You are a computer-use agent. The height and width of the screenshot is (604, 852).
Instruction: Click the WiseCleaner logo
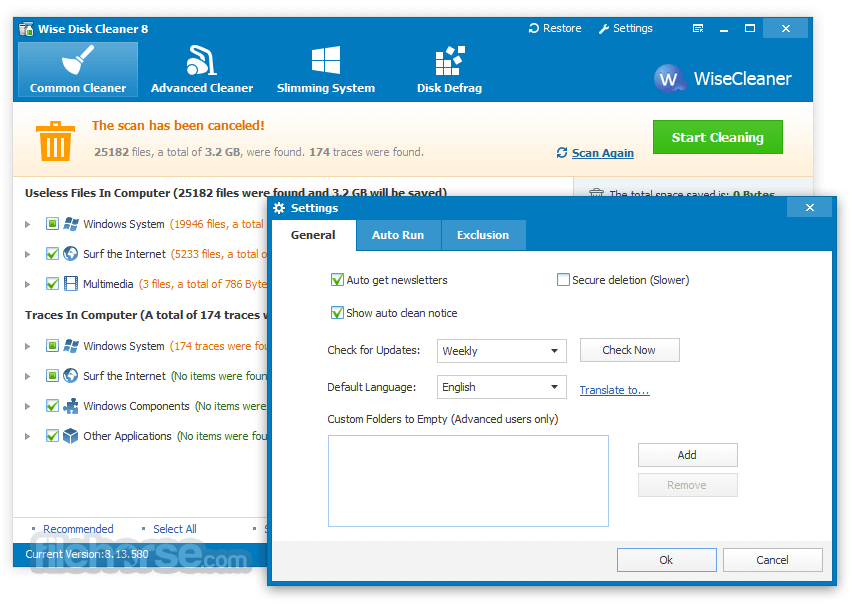point(722,79)
